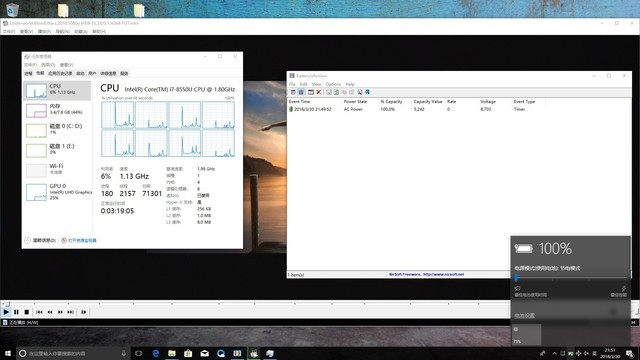Open the File menu in Task Manager

(x=30, y=65)
